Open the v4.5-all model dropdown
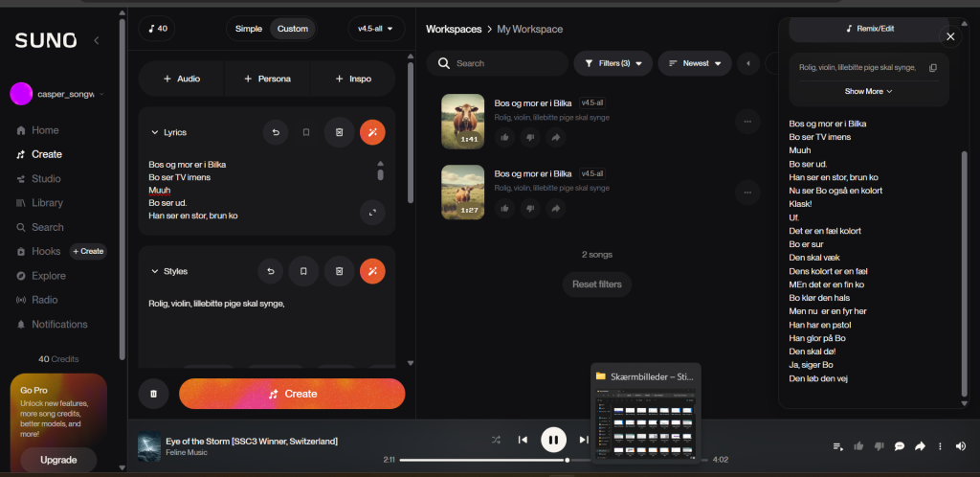The width and height of the screenshot is (980, 477). click(376, 29)
